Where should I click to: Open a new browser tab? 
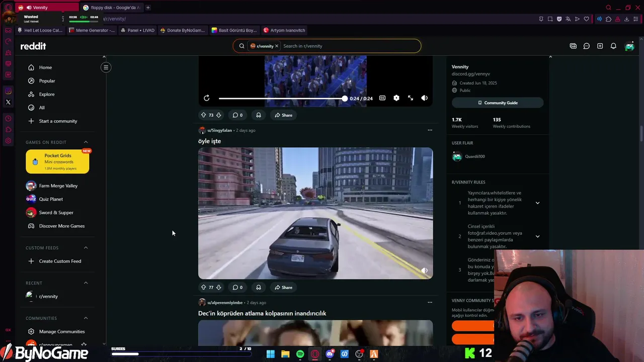tap(148, 8)
